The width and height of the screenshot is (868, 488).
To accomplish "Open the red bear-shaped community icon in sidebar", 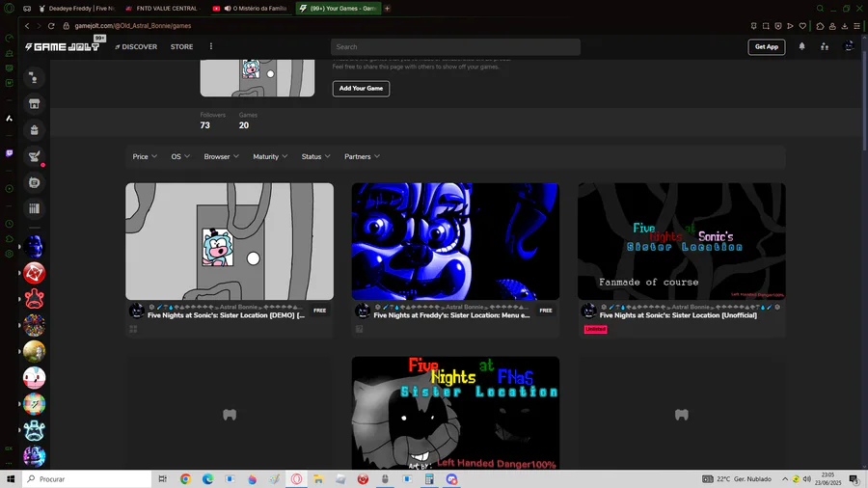I will pyautogui.click(x=35, y=299).
